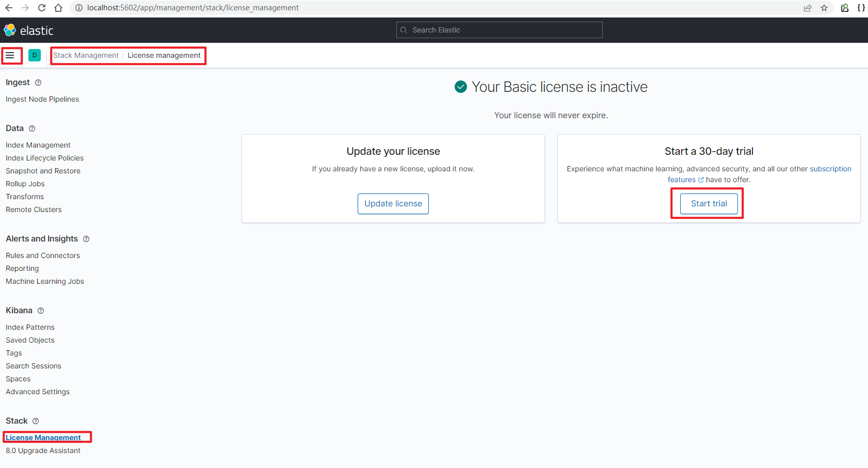Click the help icon beside Kibana heading
Screen dimensions: 868x468
tap(40, 310)
